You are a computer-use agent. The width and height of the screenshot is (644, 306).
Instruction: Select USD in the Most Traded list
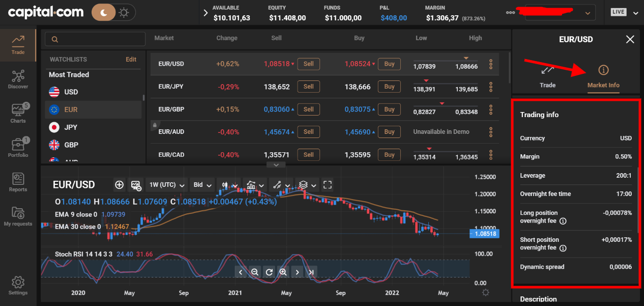coord(71,92)
